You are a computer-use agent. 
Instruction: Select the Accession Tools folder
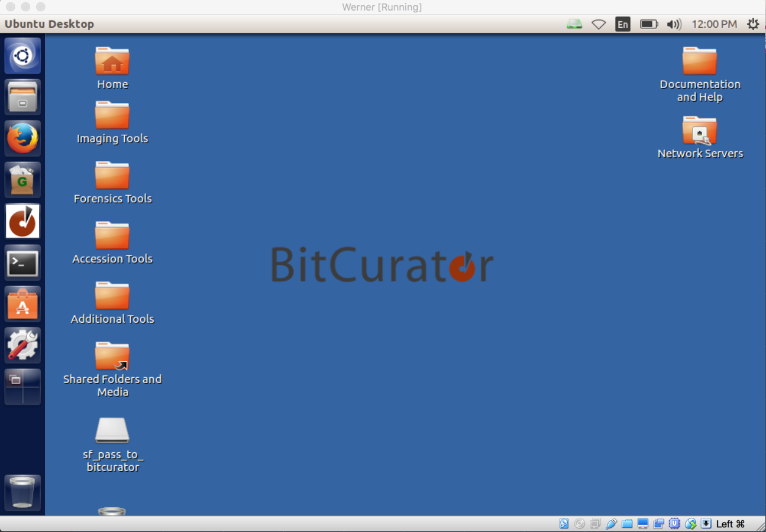[x=112, y=243]
